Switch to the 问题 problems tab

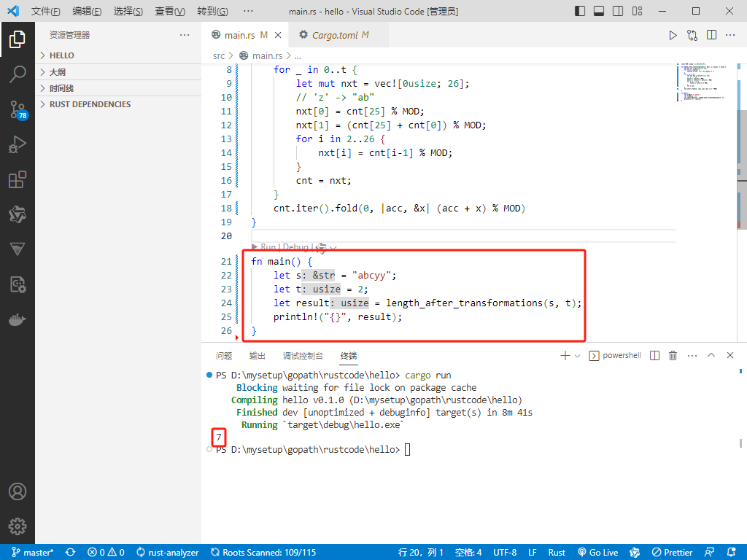(224, 356)
